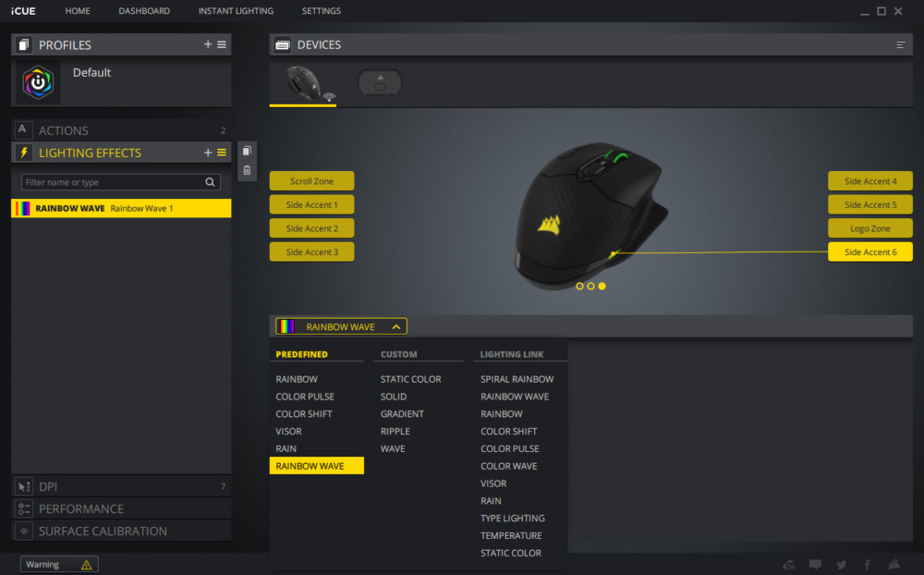
Task: Expand the DPI section
Action: [121, 486]
